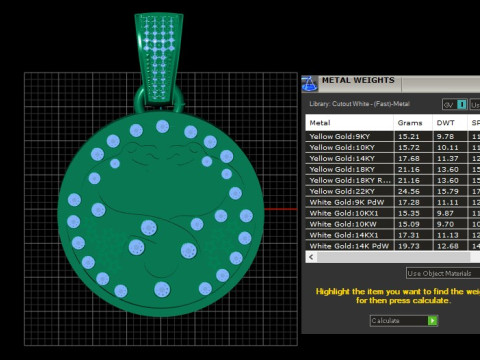This screenshot has width=480, height=360.
Task: Click the 24.56 grams value
Action: pos(409,192)
